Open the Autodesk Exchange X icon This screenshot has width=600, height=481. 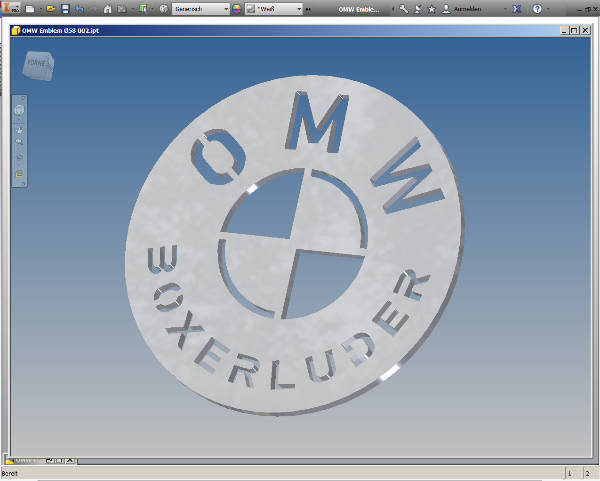pos(517,9)
